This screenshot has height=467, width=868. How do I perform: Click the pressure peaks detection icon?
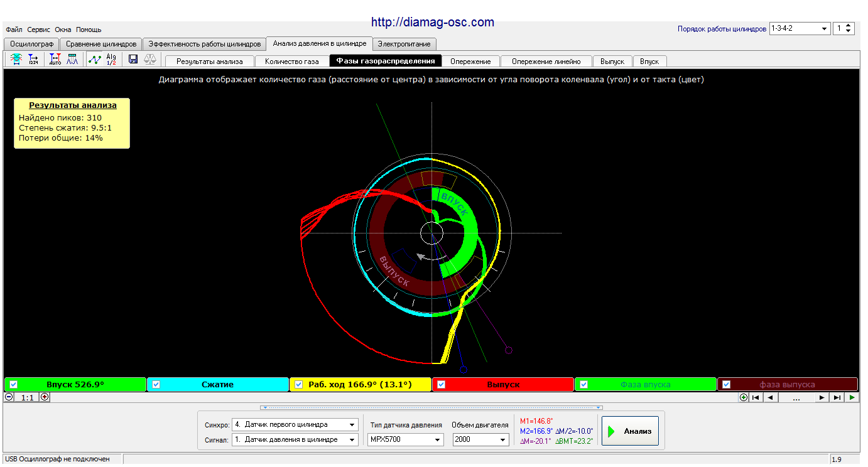[72, 60]
